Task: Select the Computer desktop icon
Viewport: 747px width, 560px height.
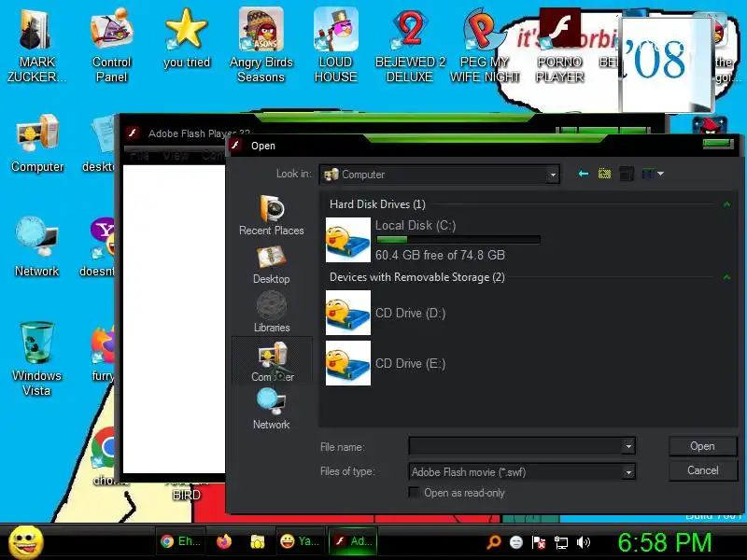Action: (37, 143)
